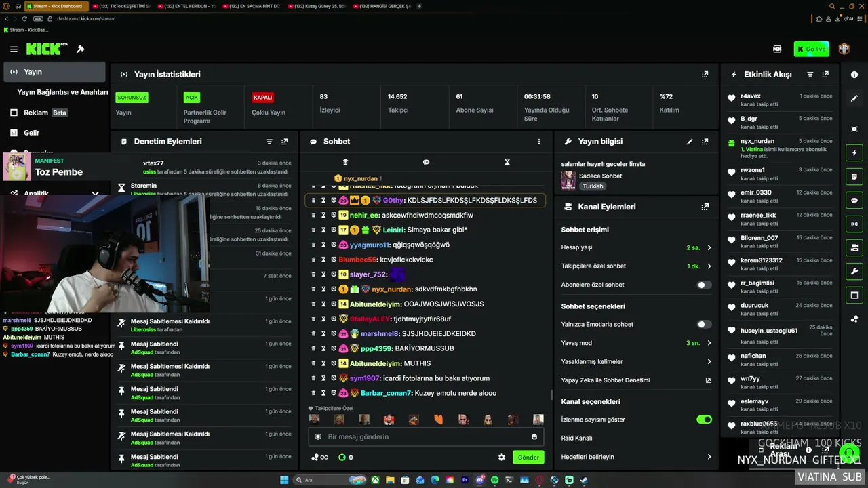Click the Gönder send button

pos(528,457)
